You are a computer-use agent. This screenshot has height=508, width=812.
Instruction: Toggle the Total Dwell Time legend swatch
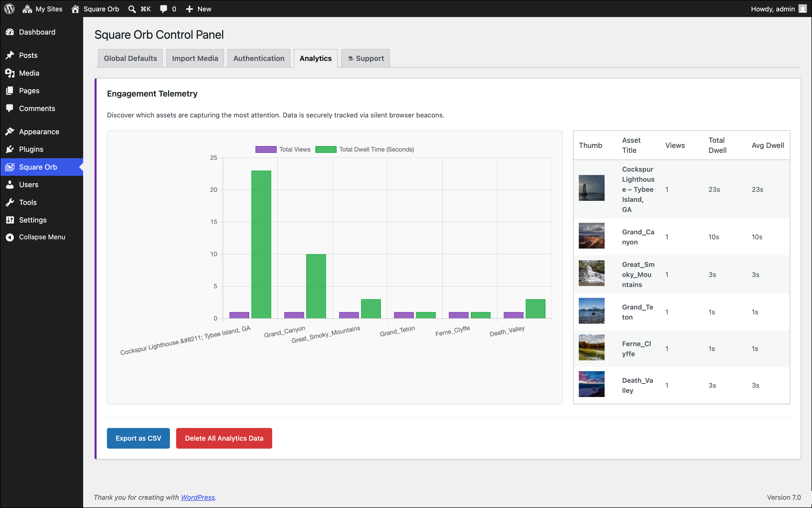coord(326,149)
